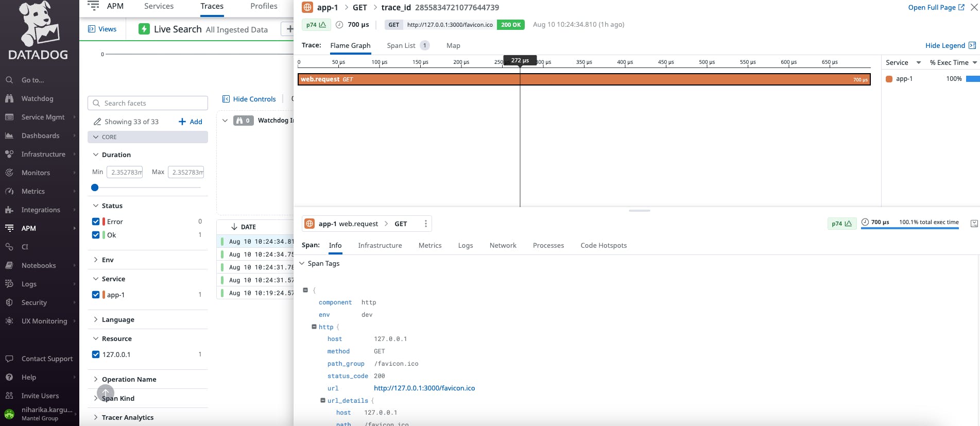This screenshot has width=980, height=426.
Task: Click Hide Controls button
Action: pyautogui.click(x=249, y=99)
